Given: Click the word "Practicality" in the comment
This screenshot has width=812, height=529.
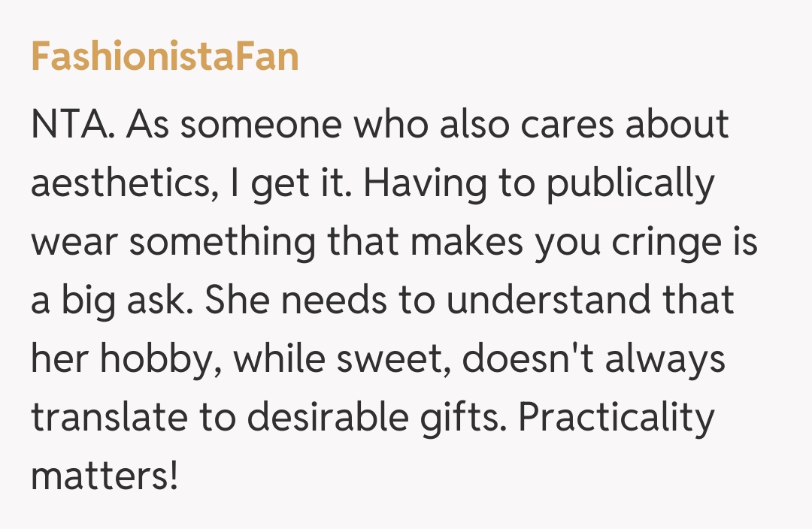Looking at the screenshot, I should click(617, 419).
